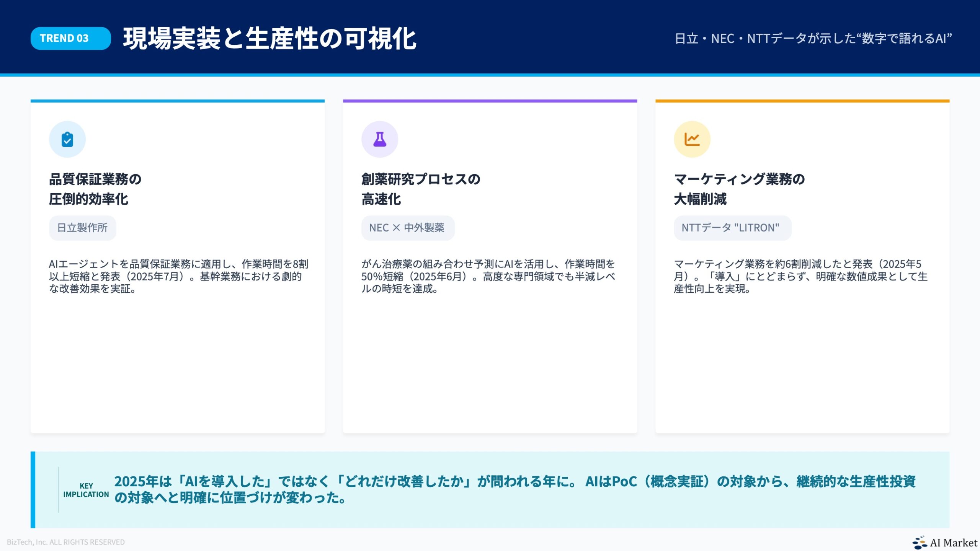
Task: Click the yellow graph icon above マーケティング業務の大幅削減
Action: (x=692, y=139)
